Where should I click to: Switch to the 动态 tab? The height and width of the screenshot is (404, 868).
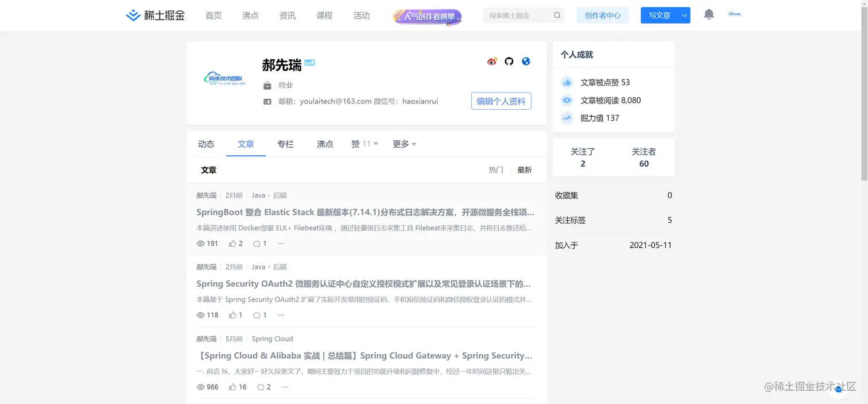pyautogui.click(x=206, y=144)
